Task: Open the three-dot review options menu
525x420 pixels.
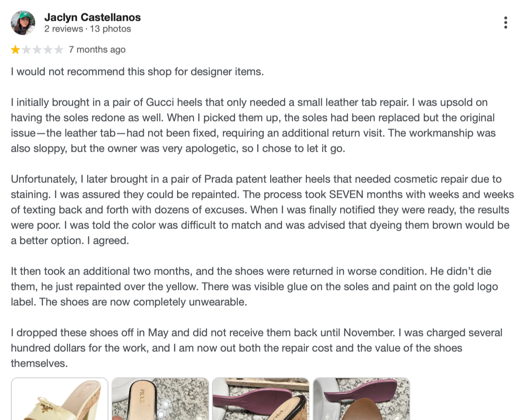Action: (x=505, y=23)
